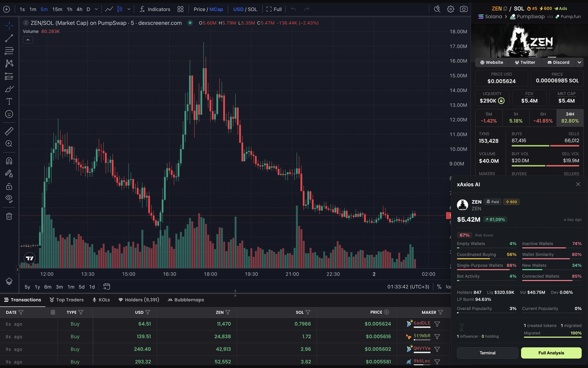Enter fullscreen with the Full button
This screenshot has height=368, width=588.
click(274, 9)
